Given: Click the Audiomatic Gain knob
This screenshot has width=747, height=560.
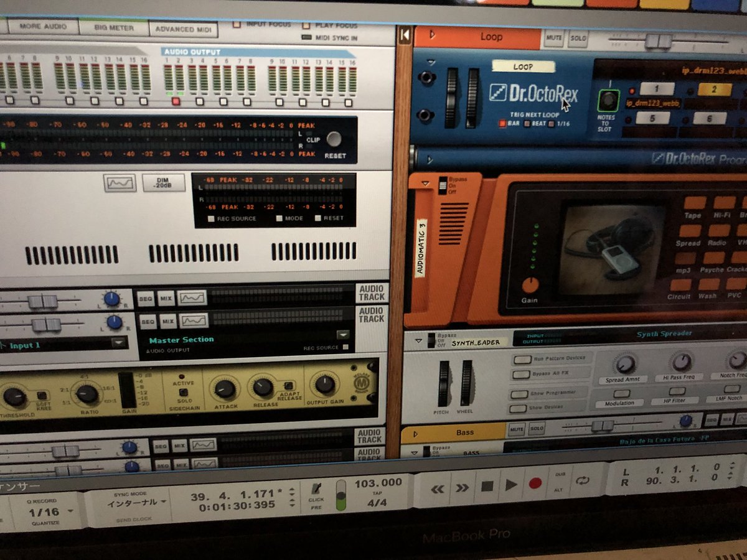Looking at the screenshot, I should [x=530, y=285].
